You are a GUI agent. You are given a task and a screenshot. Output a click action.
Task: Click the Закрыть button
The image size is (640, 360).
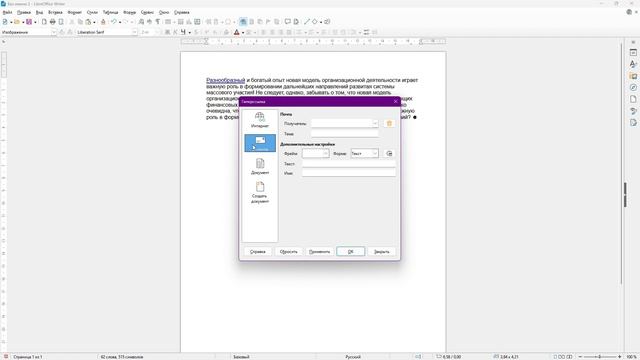point(382,251)
